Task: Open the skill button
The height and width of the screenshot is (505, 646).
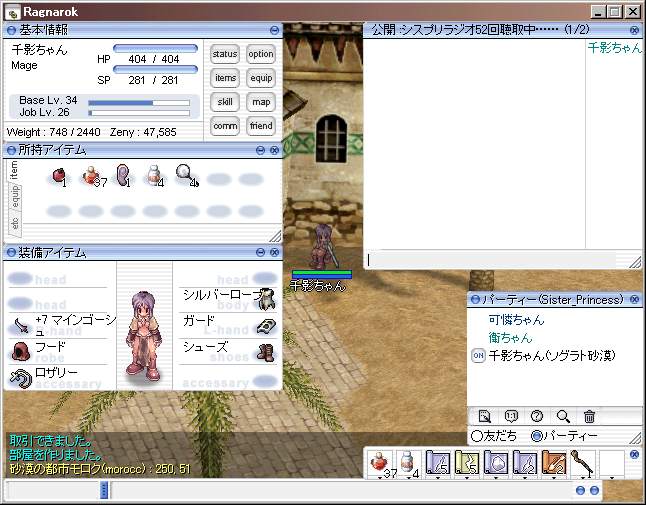Action: 225,102
